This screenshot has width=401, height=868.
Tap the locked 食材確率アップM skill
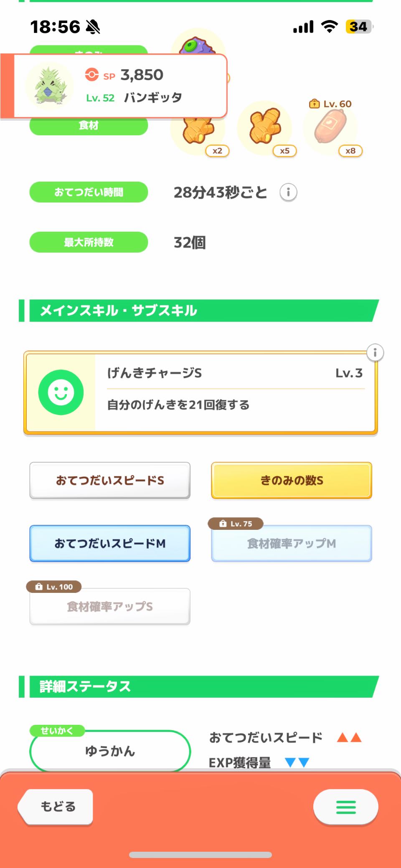tap(292, 544)
